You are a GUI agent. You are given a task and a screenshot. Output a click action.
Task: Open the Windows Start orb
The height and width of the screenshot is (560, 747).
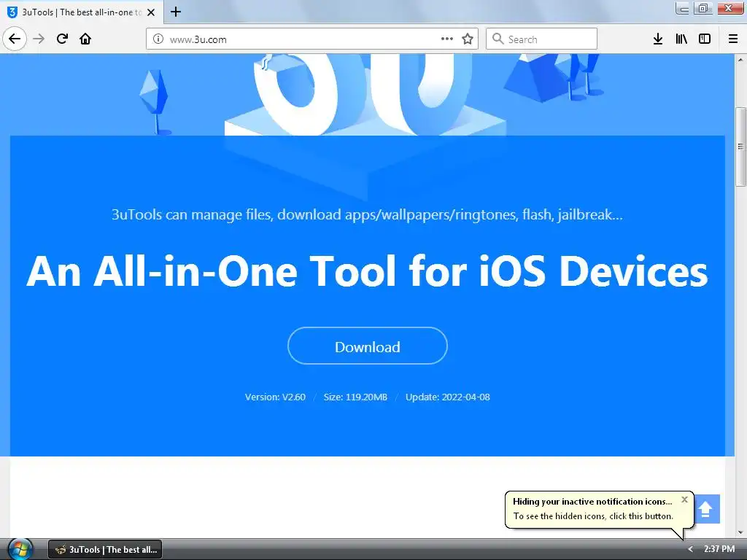pos(20,549)
